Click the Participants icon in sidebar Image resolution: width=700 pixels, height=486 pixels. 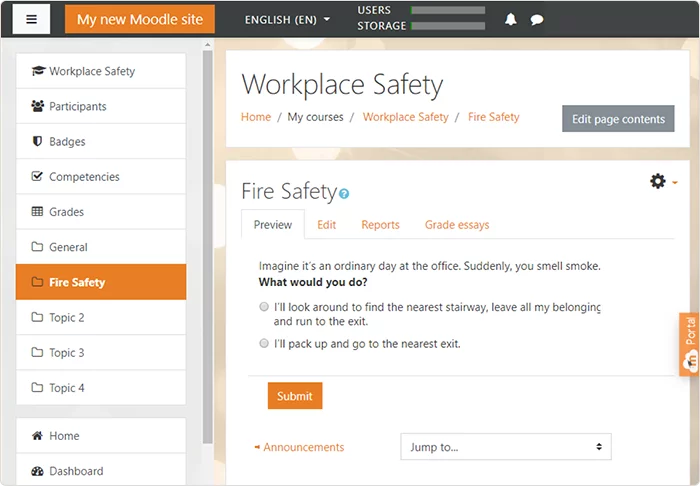tap(38, 106)
